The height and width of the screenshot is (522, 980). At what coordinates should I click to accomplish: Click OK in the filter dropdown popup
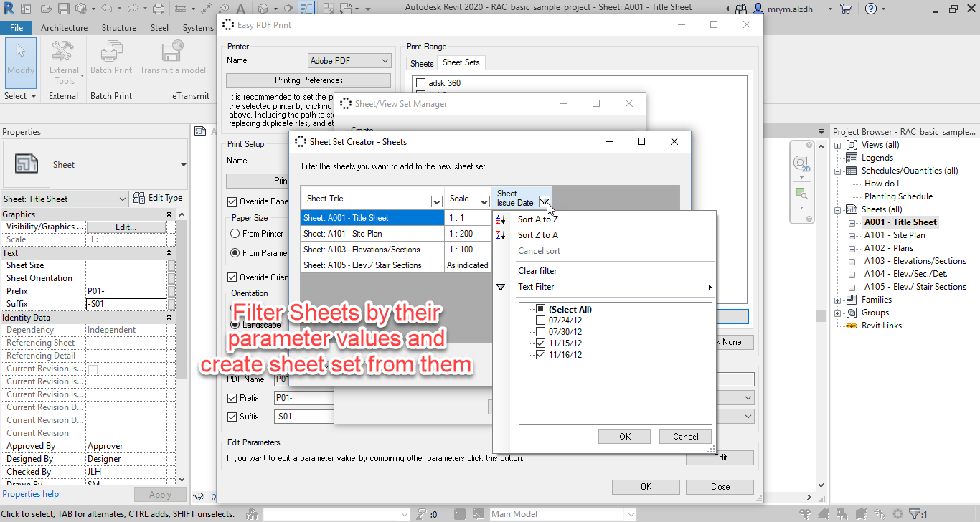tap(624, 437)
